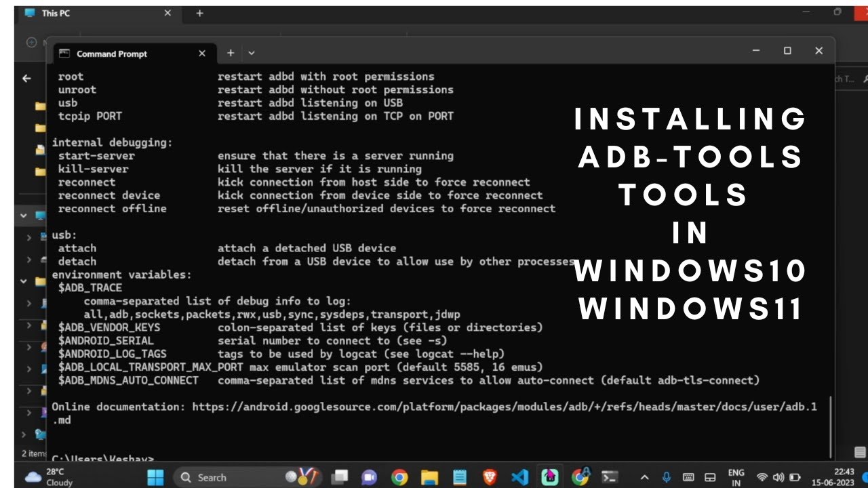The width and height of the screenshot is (868, 488).
Task: Go back in the File Explorer window
Action: (26, 79)
